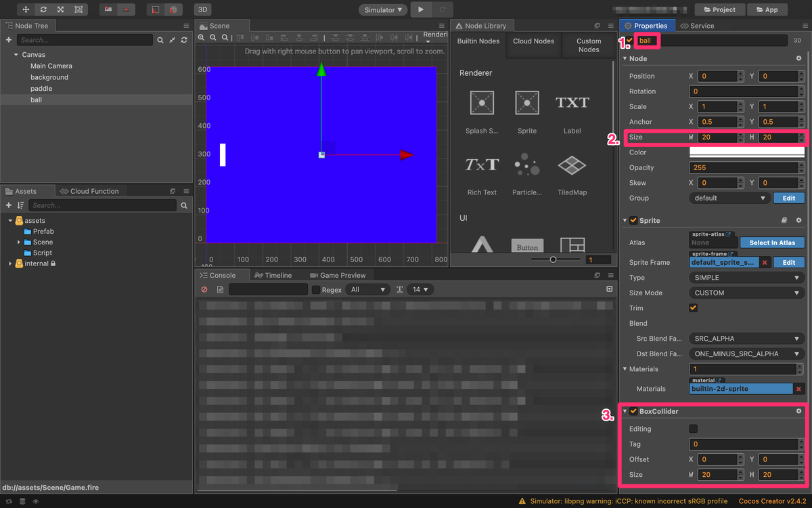
Task: Zoom out the Scene view
Action: coord(213,38)
